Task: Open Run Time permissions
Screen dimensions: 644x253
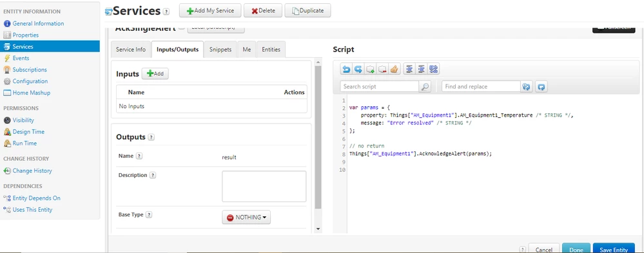Action: tap(24, 143)
